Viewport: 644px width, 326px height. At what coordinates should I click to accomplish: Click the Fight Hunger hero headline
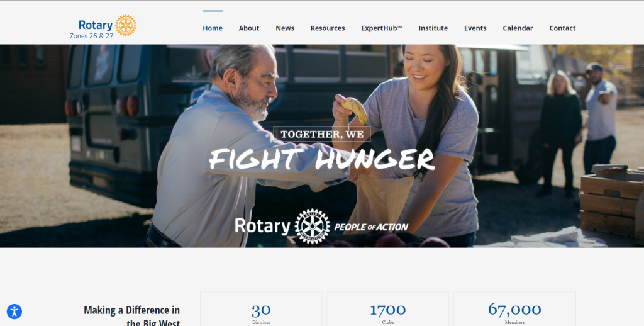(x=321, y=159)
